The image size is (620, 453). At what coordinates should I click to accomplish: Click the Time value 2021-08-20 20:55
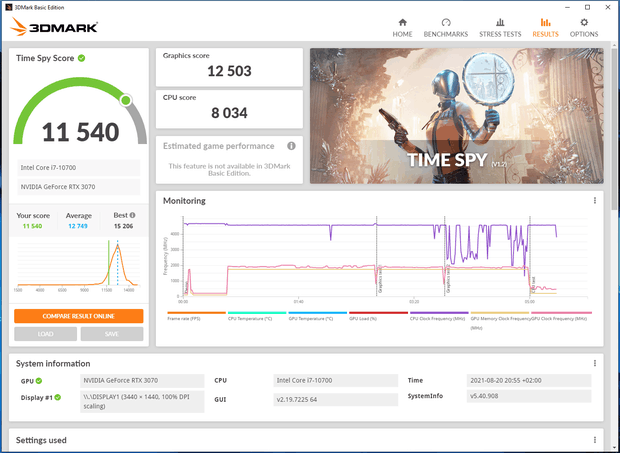[x=529, y=381]
